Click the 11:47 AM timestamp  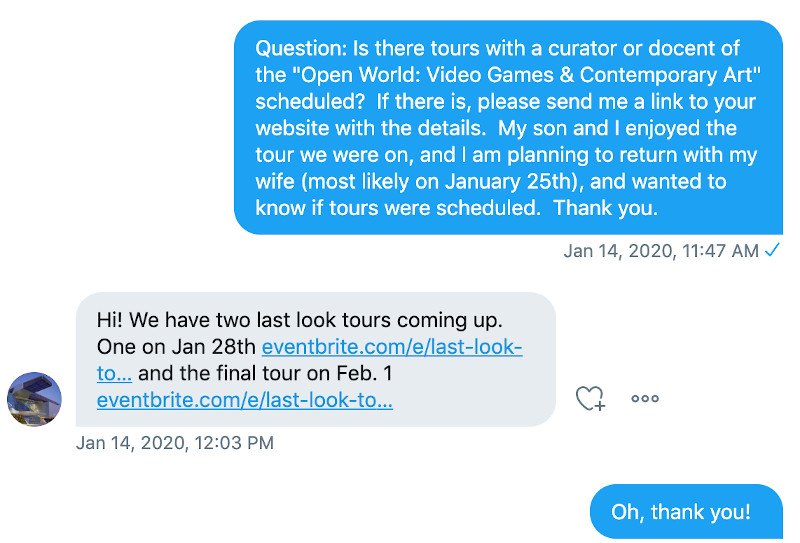point(661,251)
